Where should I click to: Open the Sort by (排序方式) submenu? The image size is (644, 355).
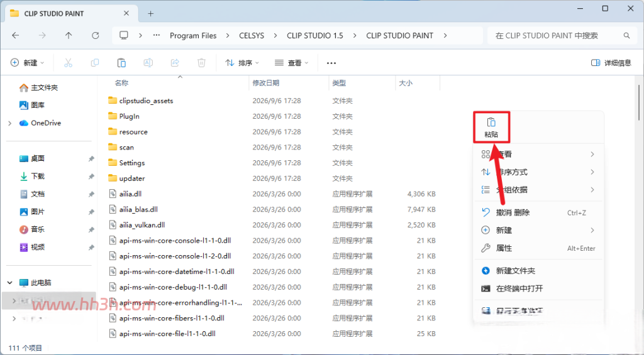[538, 172]
